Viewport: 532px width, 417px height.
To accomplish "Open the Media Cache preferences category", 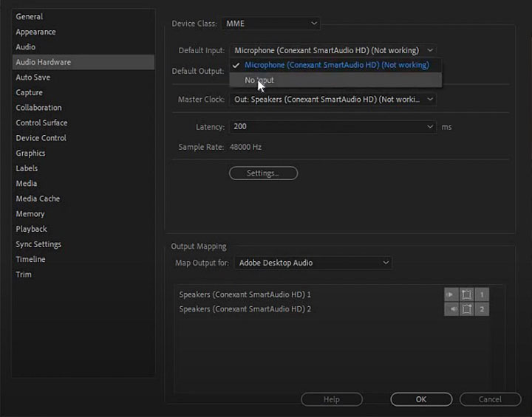I will pyautogui.click(x=38, y=199).
